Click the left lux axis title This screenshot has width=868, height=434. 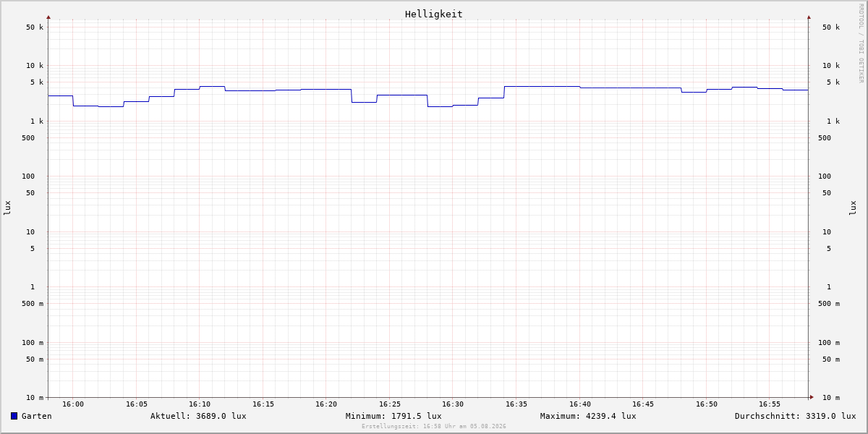tap(7, 208)
